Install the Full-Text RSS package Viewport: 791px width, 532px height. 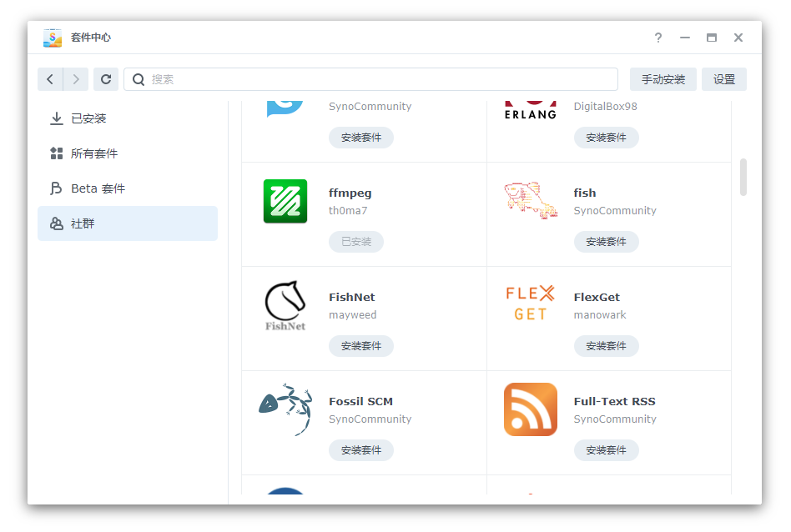[606, 450]
